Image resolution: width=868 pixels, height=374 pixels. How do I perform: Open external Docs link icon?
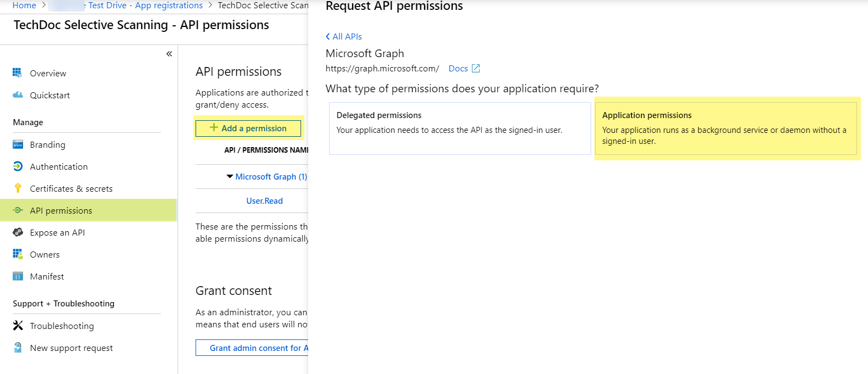(476, 69)
